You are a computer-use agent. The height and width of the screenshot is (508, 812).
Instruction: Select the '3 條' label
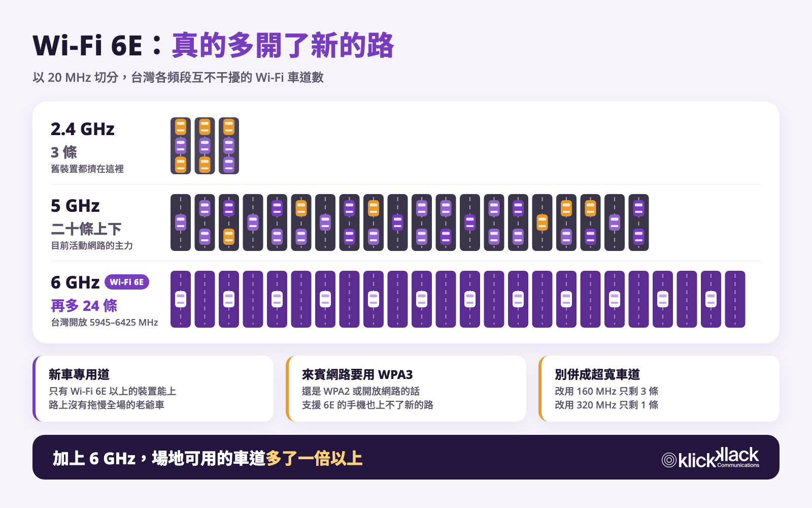click(64, 152)
